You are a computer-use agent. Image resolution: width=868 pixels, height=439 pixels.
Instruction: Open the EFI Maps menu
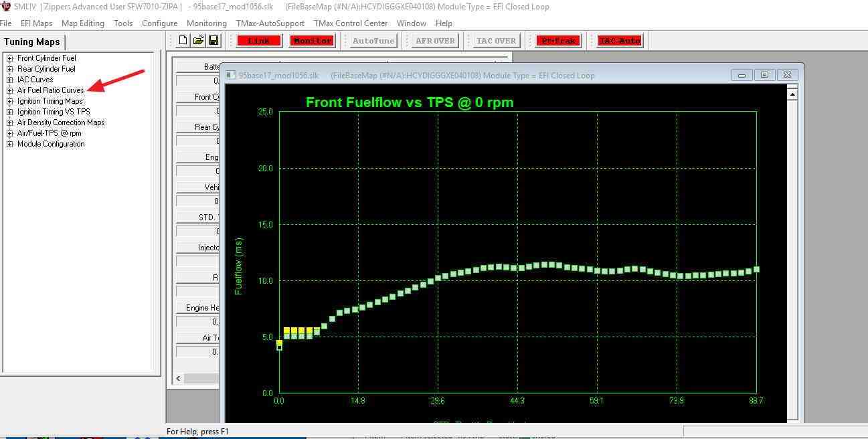point(36,23)
